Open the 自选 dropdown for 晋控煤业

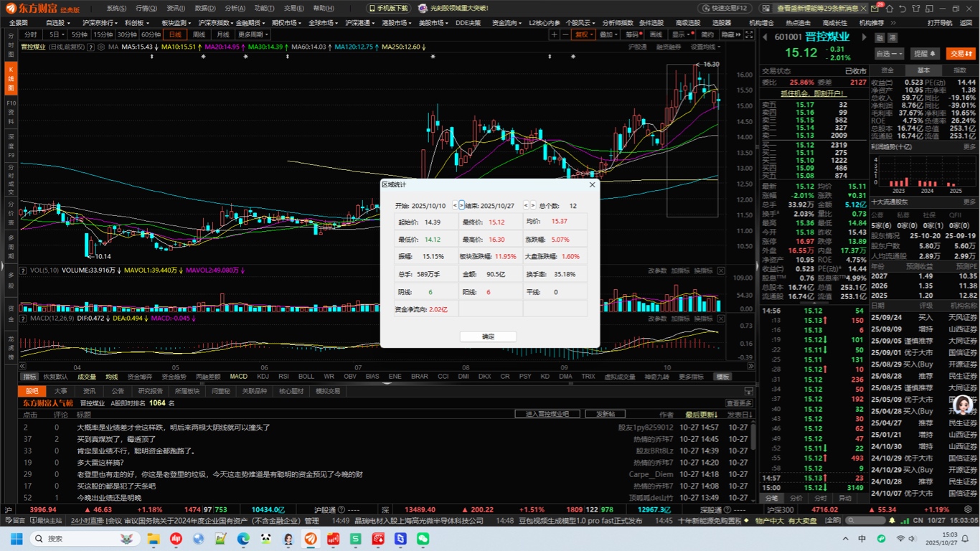coord(890,54)
